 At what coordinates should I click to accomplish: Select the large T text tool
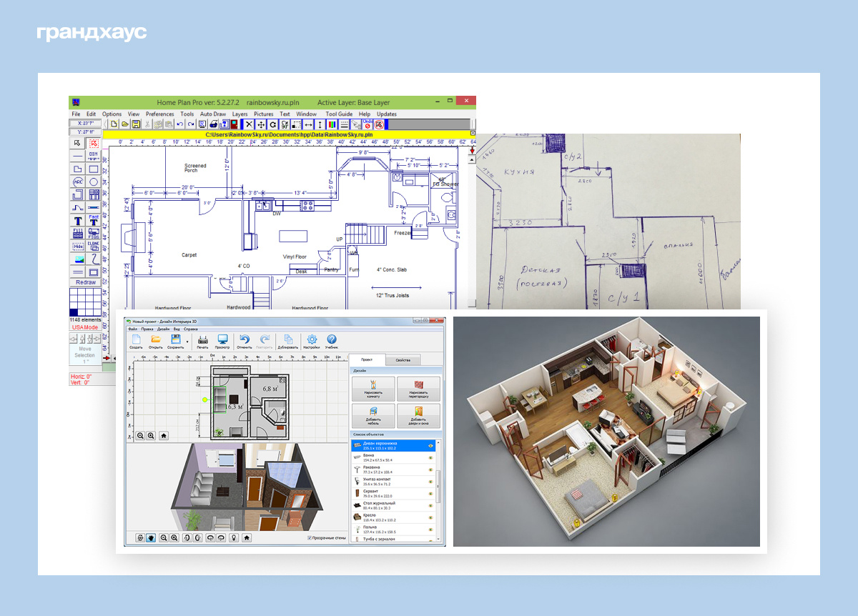coord(78,220)
